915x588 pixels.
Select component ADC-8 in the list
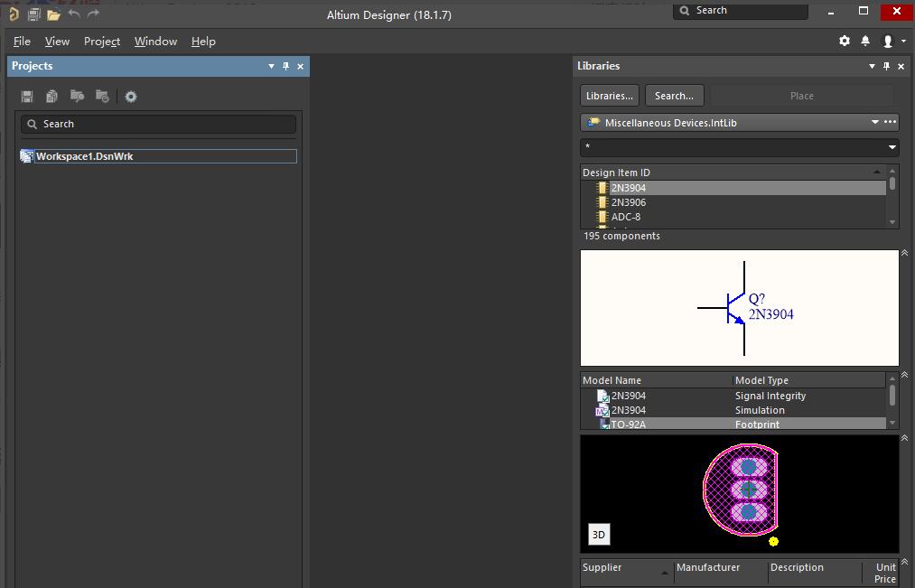[733, 217]
